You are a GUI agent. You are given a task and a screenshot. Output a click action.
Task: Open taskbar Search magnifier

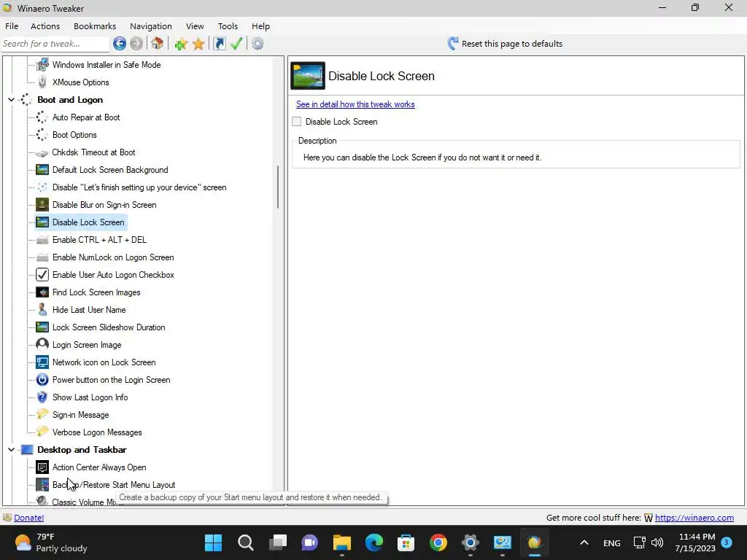click(246, 542)
